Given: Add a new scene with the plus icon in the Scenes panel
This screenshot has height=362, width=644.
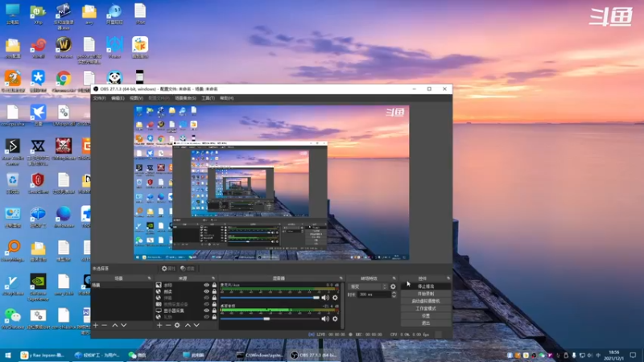Looking at the screenshot, I should [x=96, y=325].
